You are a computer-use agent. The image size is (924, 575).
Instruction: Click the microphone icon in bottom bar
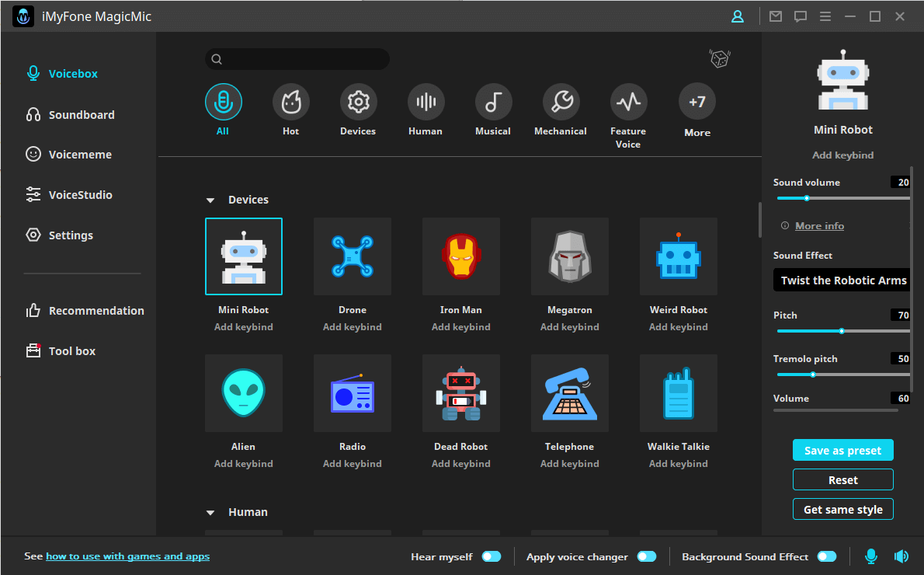click(871, 556)
